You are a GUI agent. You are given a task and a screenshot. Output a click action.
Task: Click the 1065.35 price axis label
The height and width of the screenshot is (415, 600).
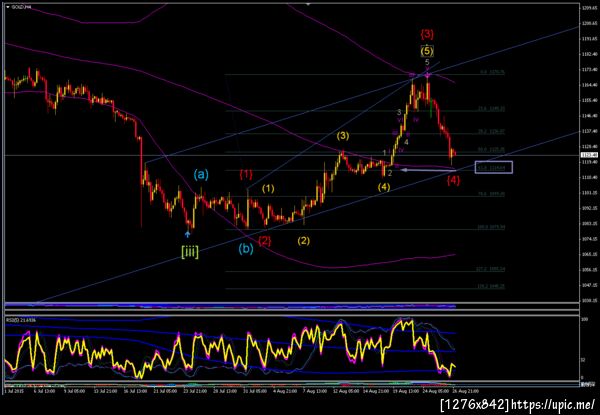(x=589, y=254)
